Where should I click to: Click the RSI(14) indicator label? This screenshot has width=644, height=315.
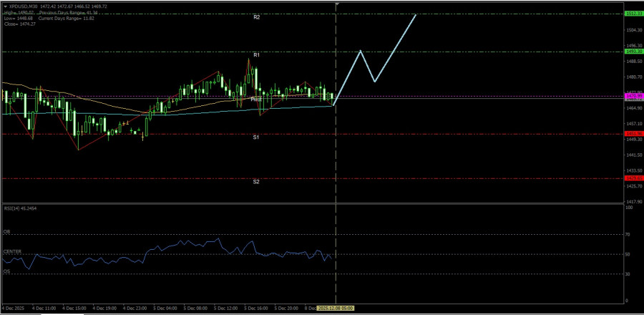point(20,208)
